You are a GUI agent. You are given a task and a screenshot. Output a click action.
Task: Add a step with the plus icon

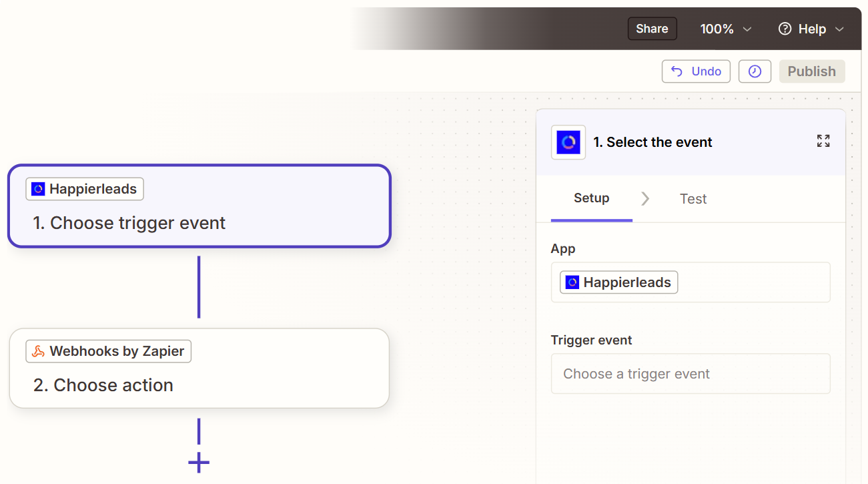point(199,462)
